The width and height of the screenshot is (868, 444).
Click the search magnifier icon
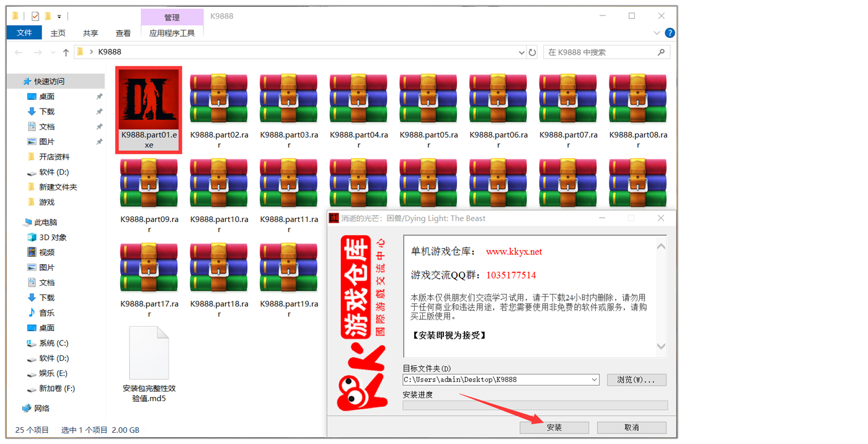tap(662, 53)
